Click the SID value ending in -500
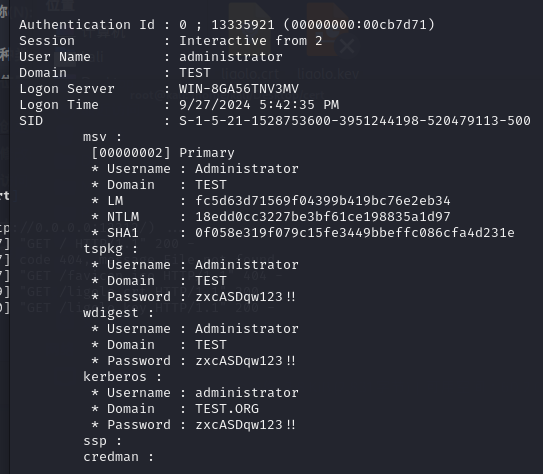This screenshot has height=474, width=543. [x=355, y=121]
